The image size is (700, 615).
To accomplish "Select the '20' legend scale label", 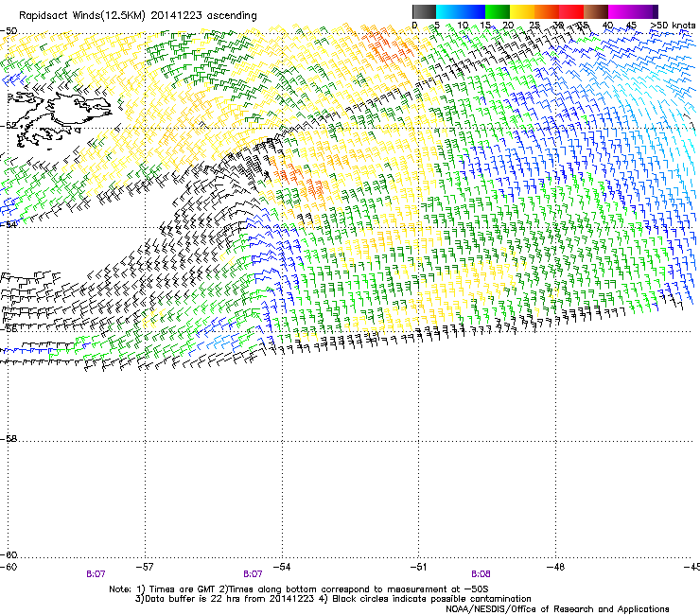I will [x=508, y=25].
